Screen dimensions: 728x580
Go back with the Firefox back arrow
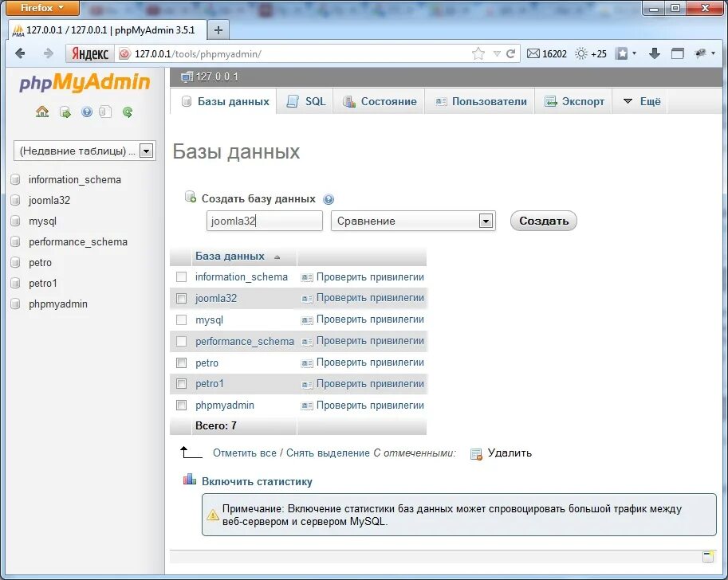[19, 54]
